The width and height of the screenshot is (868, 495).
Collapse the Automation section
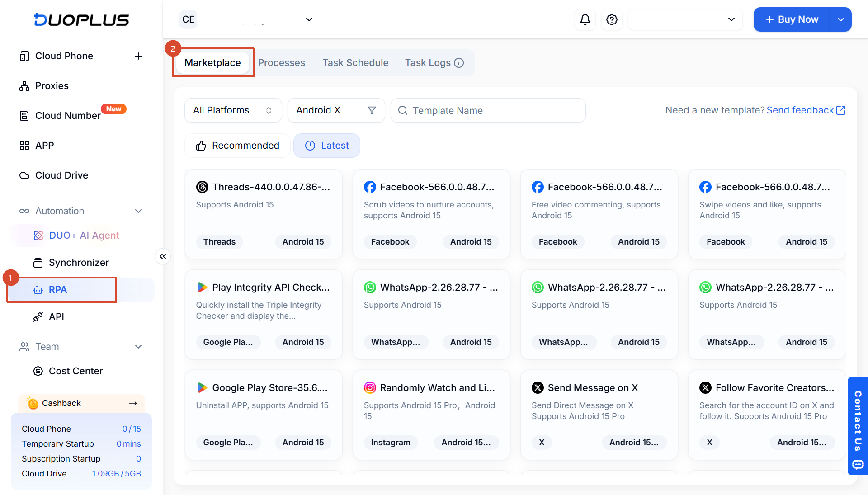138,211
